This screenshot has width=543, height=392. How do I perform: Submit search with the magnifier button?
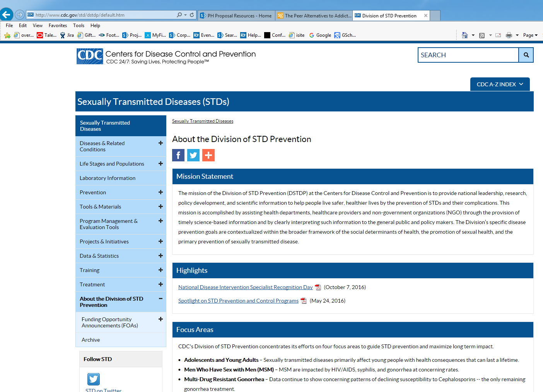(526, 55)
